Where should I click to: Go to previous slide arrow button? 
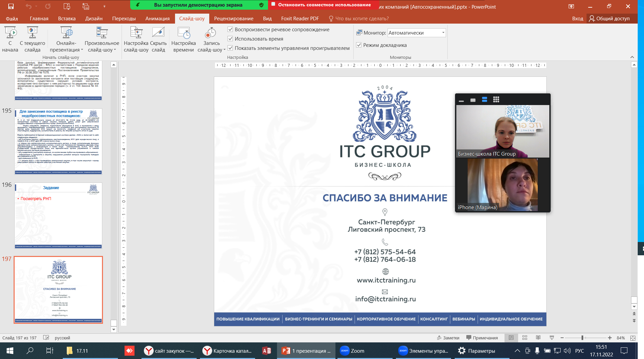click(634, 314)
